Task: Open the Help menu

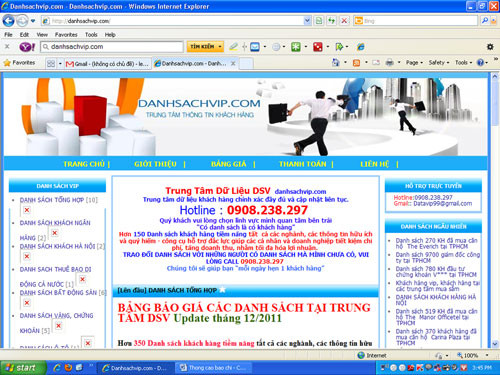Action: tap(110, 35)
